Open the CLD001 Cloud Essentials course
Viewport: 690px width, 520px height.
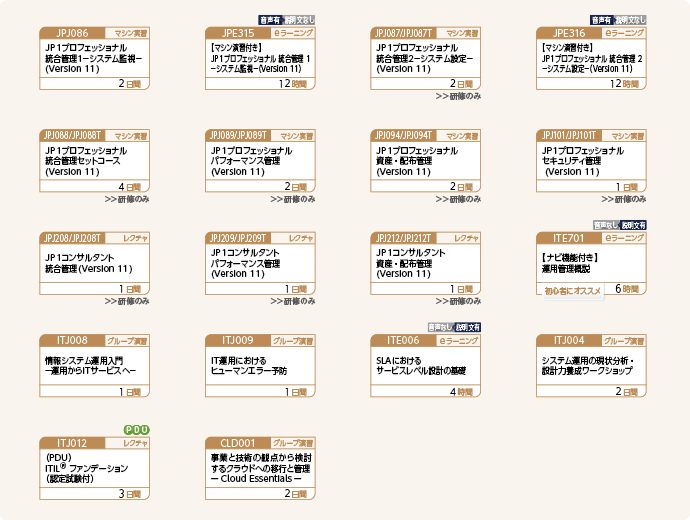point(260,469)
